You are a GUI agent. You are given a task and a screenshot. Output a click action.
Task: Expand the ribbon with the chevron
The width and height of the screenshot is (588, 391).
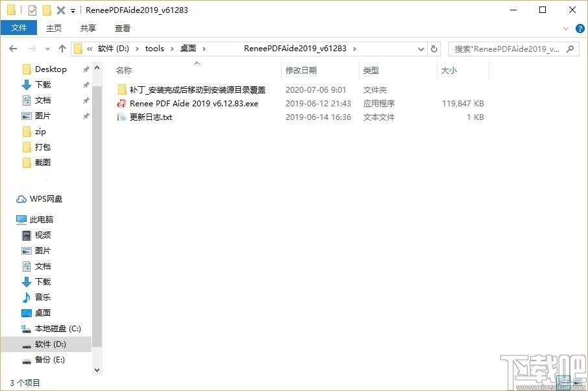pyautogui.click(x=566, y=29)
